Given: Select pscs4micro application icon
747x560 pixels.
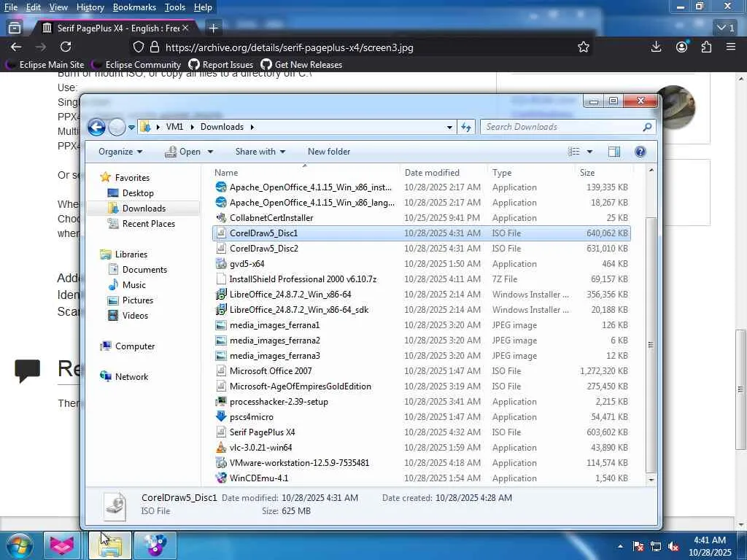Looking at the screenshot, I should point(221,416).
